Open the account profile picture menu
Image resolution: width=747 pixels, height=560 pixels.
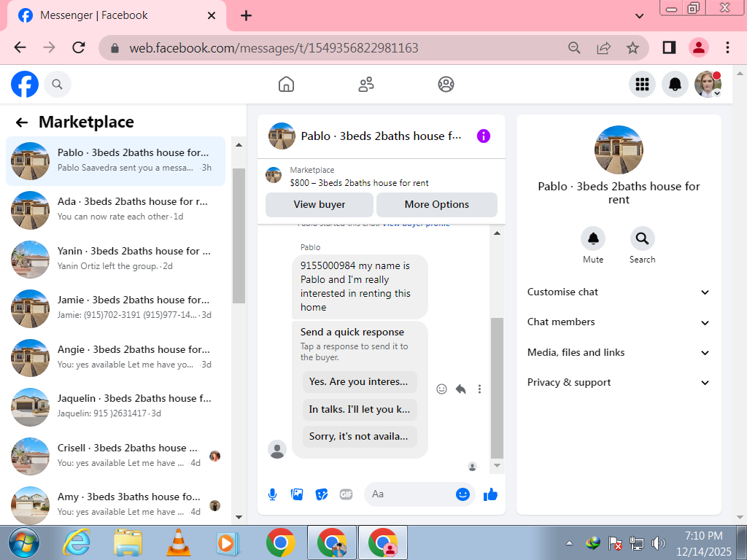click(x=708, y=85)
